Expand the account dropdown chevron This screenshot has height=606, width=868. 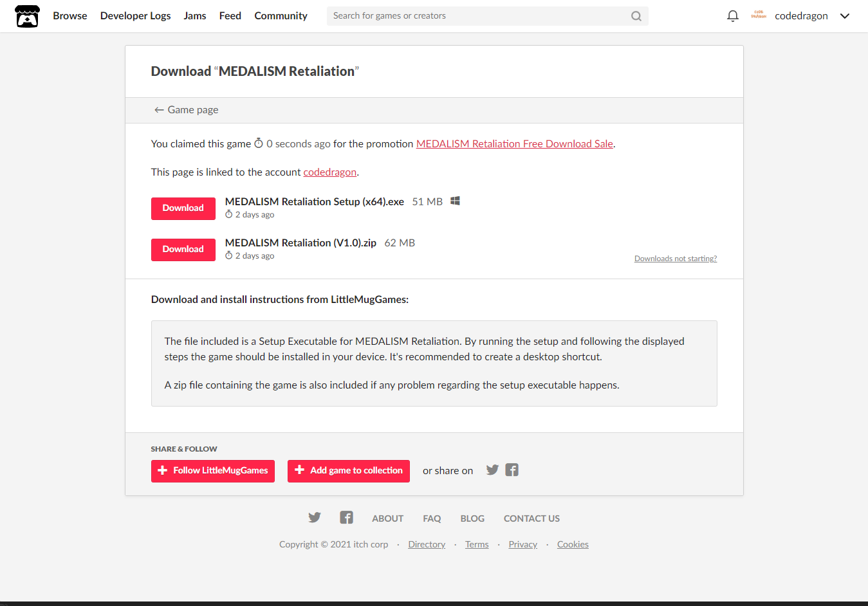[x=845, y=16]
